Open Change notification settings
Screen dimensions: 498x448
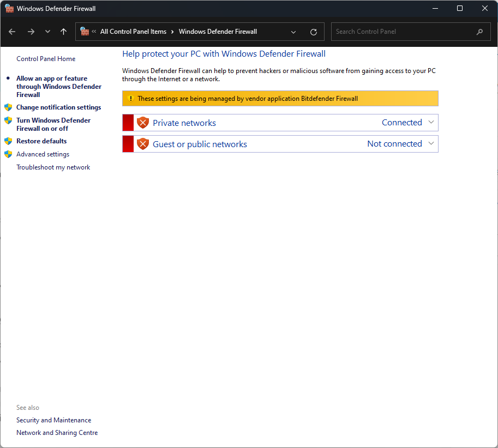[x=58, y=107]
